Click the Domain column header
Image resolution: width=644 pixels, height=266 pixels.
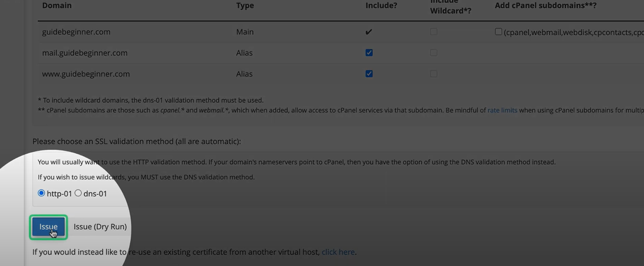[57, 6]
